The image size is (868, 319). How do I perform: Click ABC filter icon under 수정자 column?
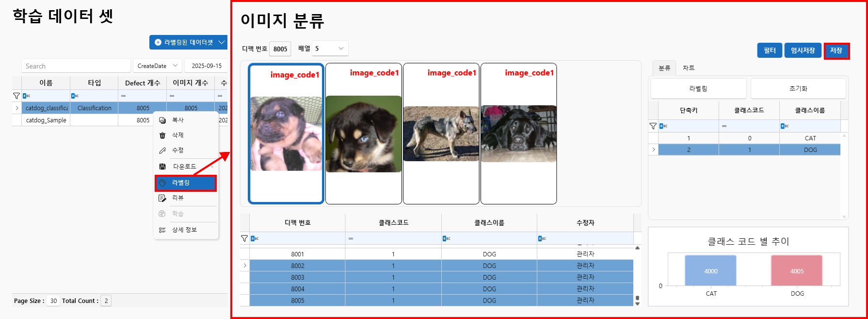542,238
